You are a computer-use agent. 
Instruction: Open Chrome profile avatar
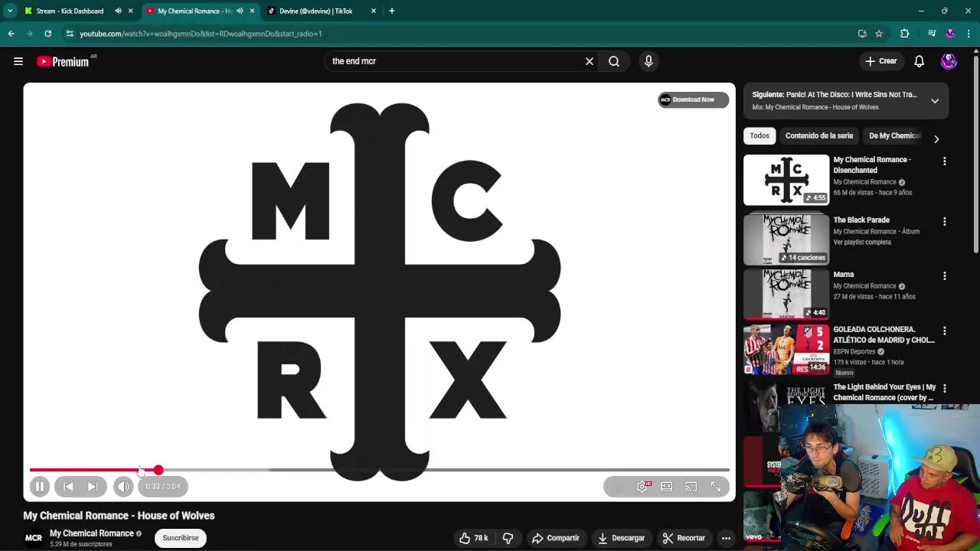[x=950, y=34]
